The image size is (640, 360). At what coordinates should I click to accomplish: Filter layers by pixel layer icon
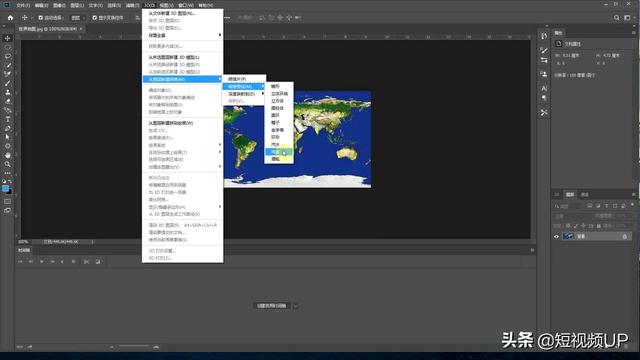click(x=589, y=206)
